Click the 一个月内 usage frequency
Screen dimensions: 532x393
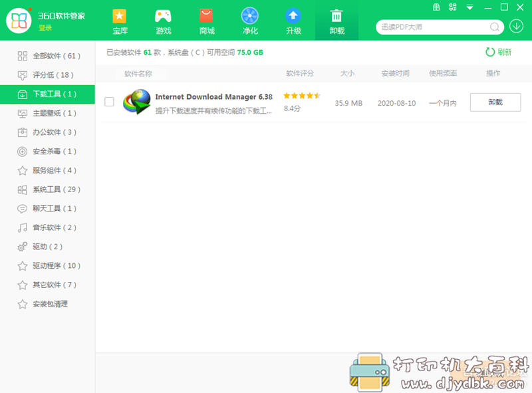click(x=443, y=103)
